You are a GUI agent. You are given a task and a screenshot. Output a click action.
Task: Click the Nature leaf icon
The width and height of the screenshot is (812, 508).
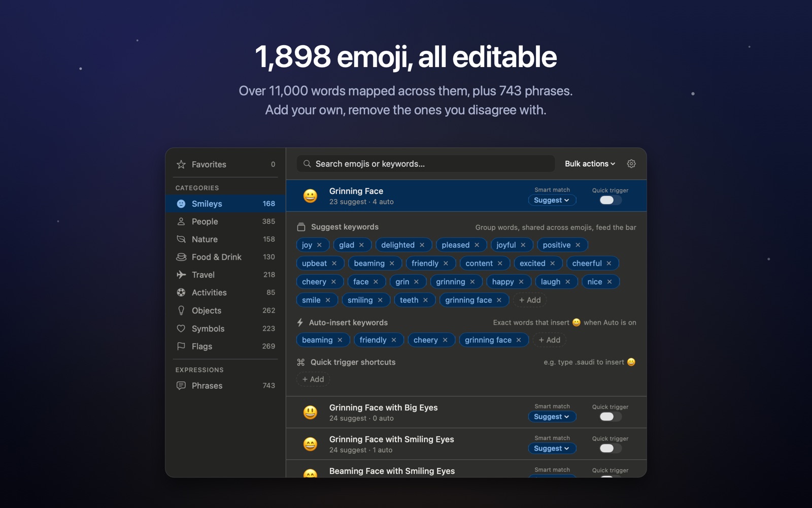[181, 239]
